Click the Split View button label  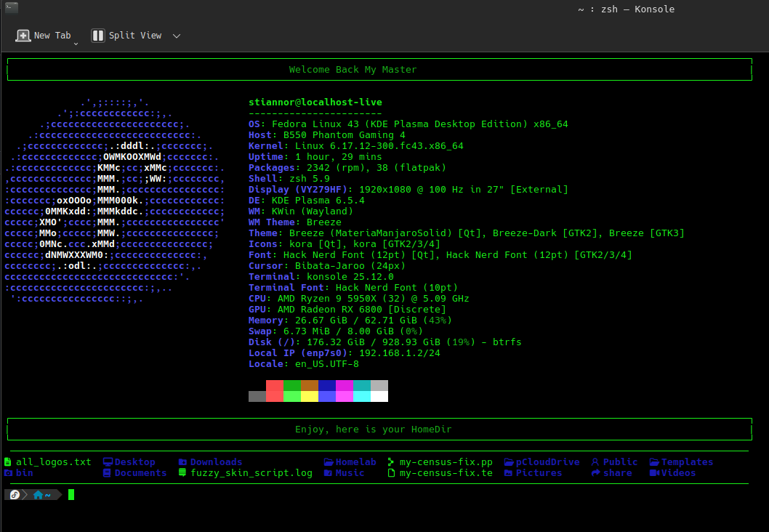(x=135, y=36)
